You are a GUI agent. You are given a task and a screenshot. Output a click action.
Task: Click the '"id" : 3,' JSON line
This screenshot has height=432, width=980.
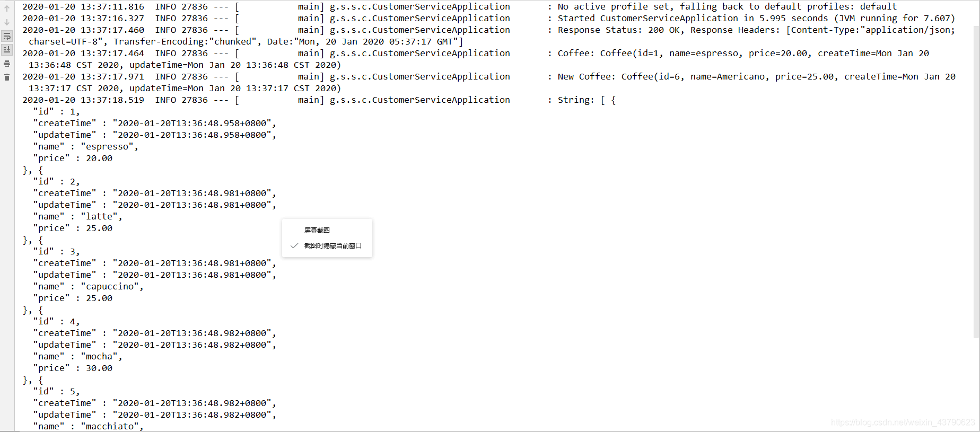pos(56,251)
